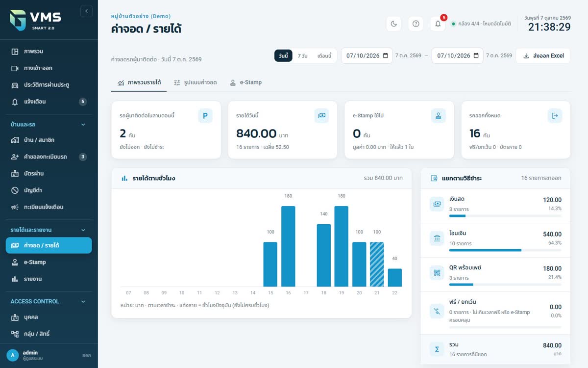Click the stamp icon for e-Stamp in sidebar

click(x=15, y=263)
